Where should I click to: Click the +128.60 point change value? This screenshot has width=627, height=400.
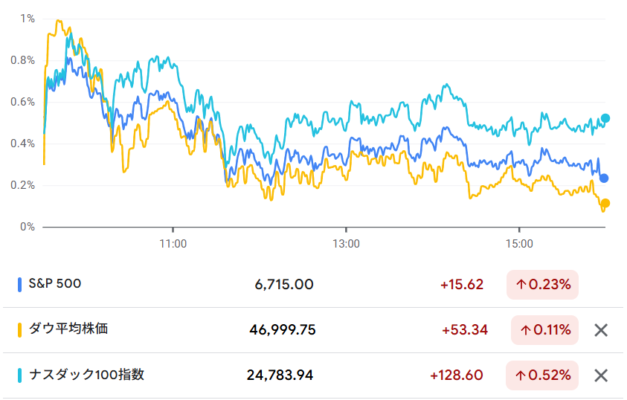tap(456, 376)
